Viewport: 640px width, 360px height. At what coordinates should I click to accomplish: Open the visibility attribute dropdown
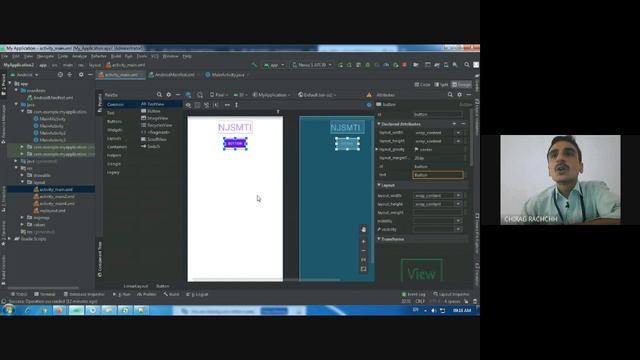(458, 221)
